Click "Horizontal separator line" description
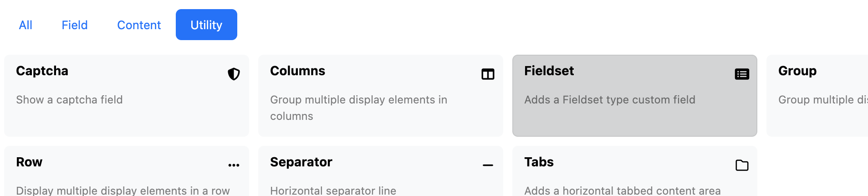The height and width of the screenshot is (196, 868). point(333,191)
